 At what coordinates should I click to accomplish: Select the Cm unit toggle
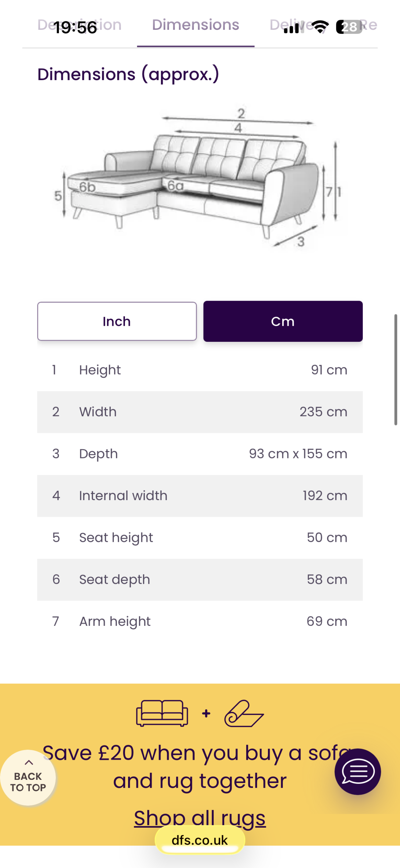(x=283, y=321)
